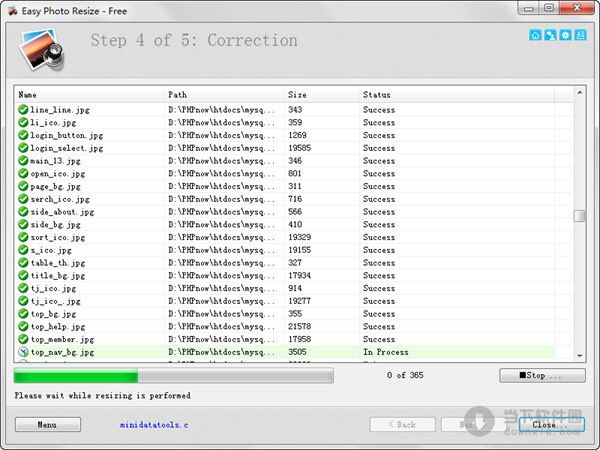Click the scroll-up arrow of the file list
The image size is (600, 450).
[579, 94]
